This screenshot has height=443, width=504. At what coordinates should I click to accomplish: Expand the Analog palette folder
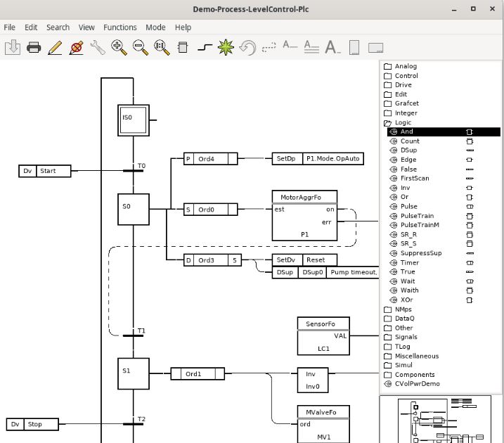click(x=406, y=66)
